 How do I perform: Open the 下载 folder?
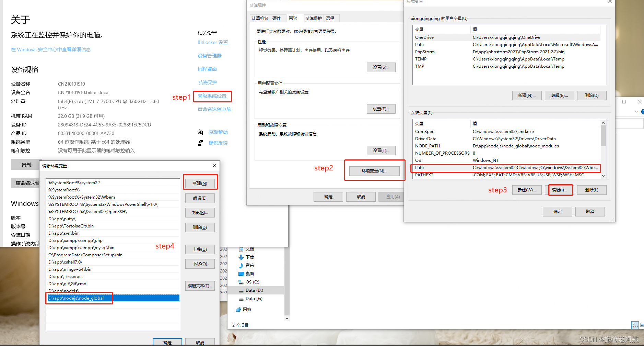point(249,257)
